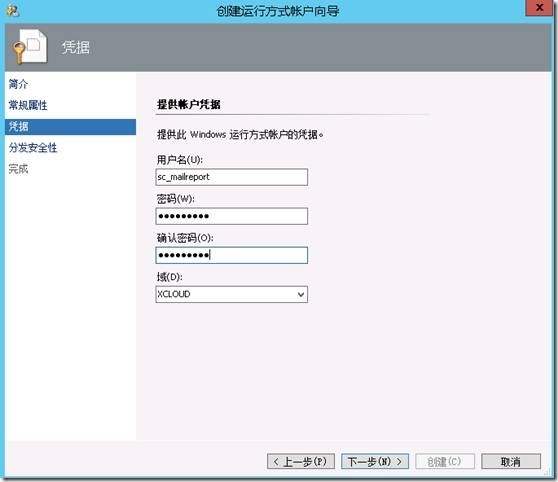Expand the 域 dropdown arrow
This screenshot has width=558, height=482.
point(301,294)
